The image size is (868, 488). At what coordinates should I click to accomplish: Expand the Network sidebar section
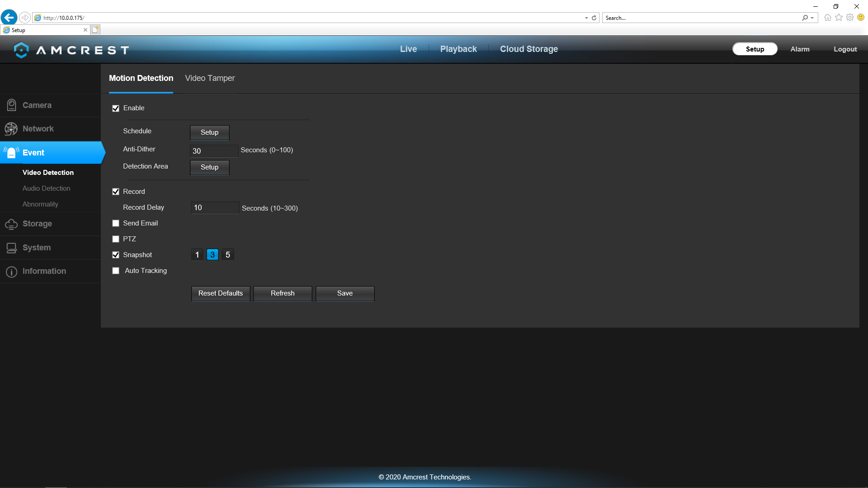(x=50, y=129)
